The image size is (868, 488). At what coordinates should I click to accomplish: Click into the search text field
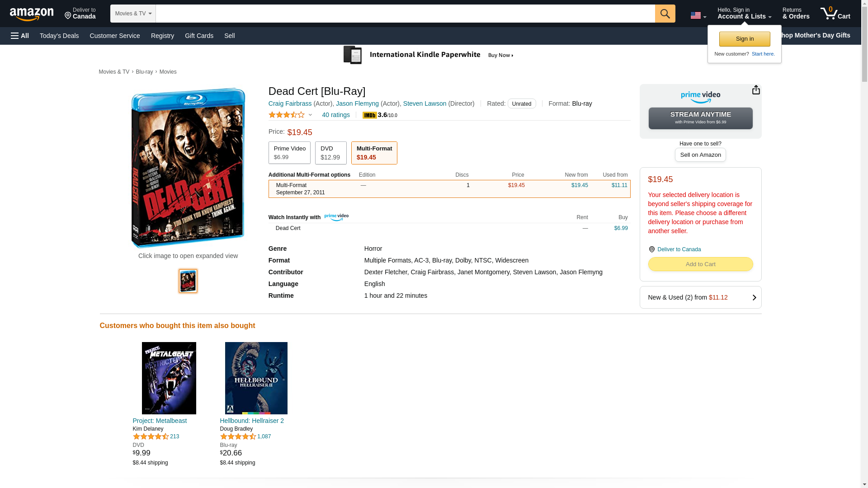tap(405, 14)
